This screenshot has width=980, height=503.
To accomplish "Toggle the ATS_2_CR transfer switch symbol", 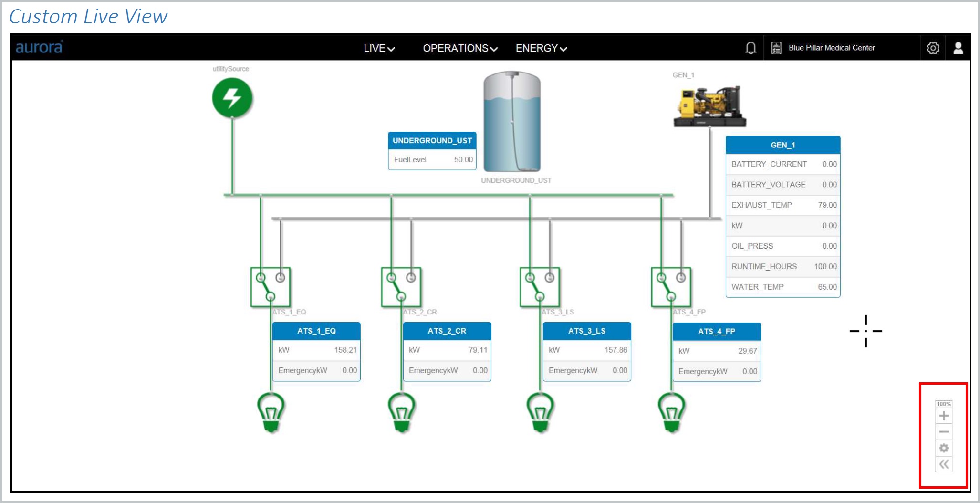I will (401, 287).
